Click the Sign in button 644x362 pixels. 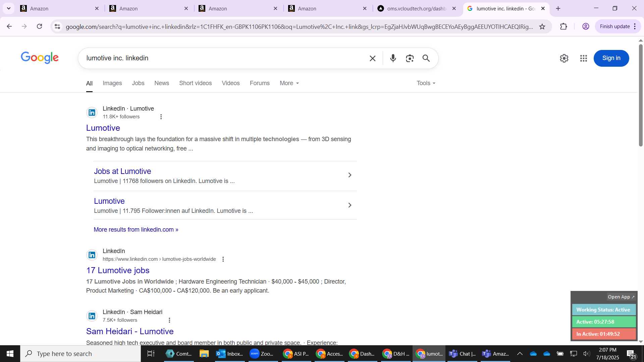(611, 58)
